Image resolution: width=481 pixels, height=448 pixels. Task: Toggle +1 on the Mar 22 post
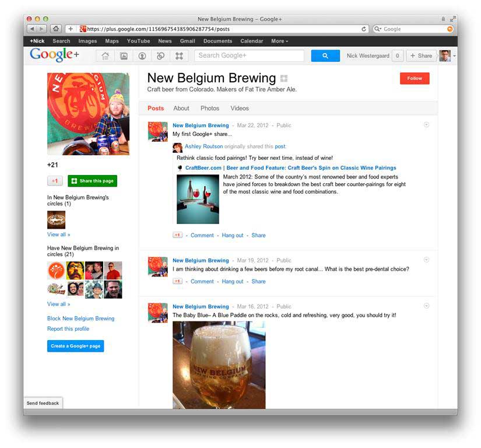coord(177,235)
